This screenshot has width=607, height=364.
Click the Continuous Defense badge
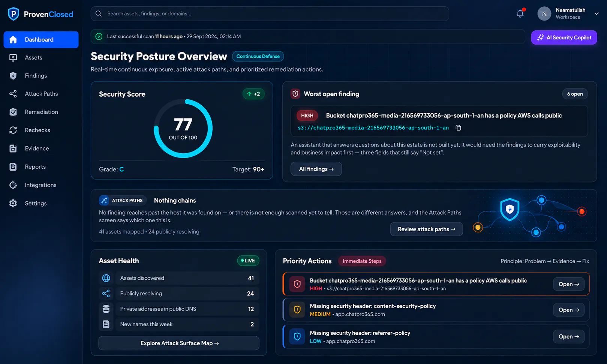click(258, 56)
